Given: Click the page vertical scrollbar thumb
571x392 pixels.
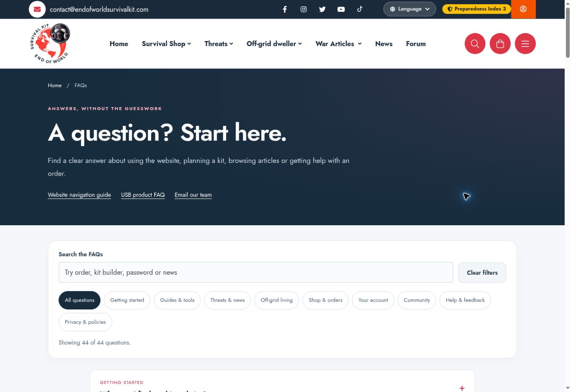Looking at the screenshot, I should click(x=568, y=32).
